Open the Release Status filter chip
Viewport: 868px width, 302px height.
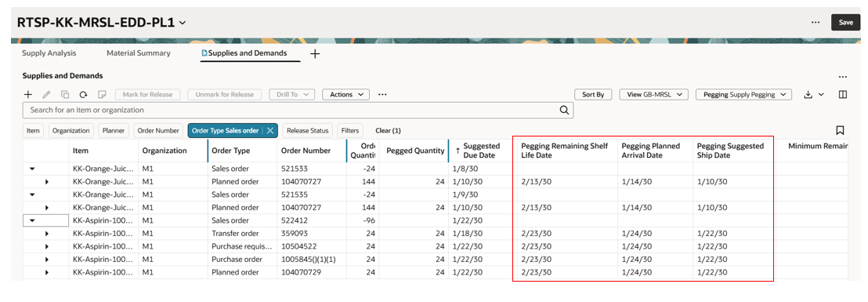click(x=307, y=131)
